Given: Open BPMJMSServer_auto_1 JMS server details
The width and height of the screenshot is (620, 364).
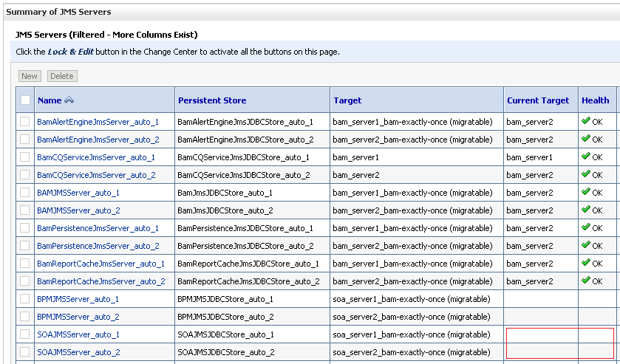Looking at the screenshot, I should (x=78, y=299).
